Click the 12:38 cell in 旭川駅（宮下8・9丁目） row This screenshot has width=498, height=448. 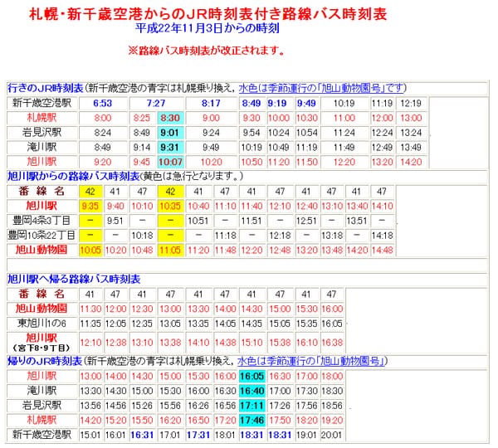115,343
